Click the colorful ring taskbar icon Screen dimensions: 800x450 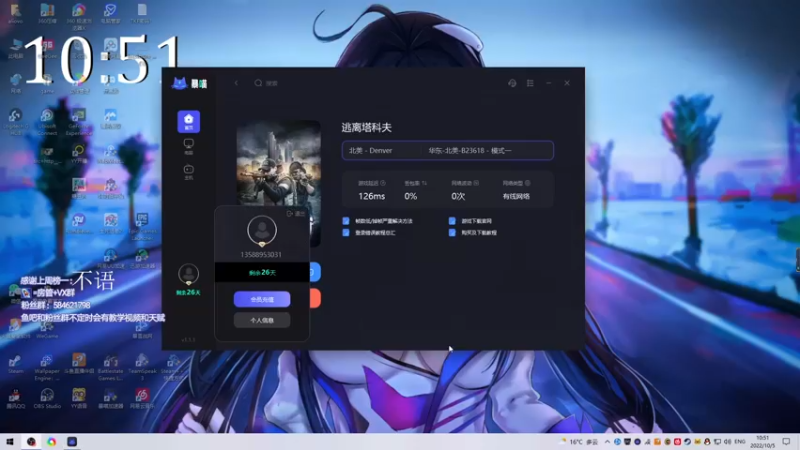52,442
